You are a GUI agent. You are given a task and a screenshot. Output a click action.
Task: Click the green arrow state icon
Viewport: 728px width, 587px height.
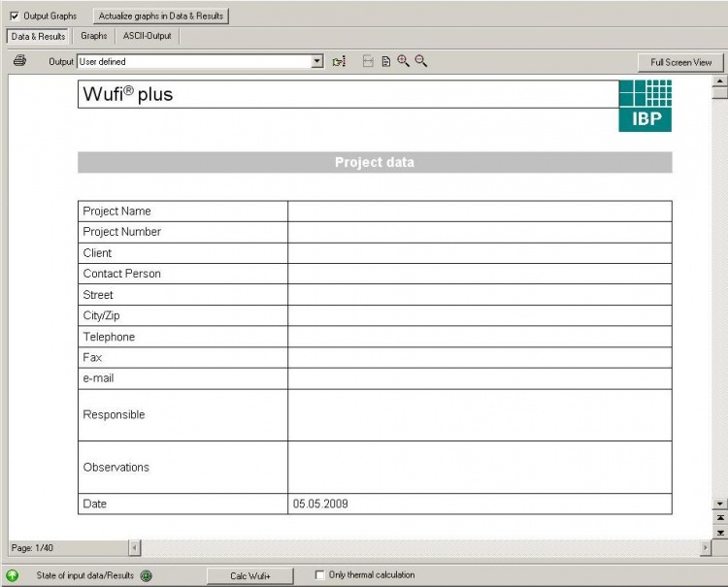point(13,576)
